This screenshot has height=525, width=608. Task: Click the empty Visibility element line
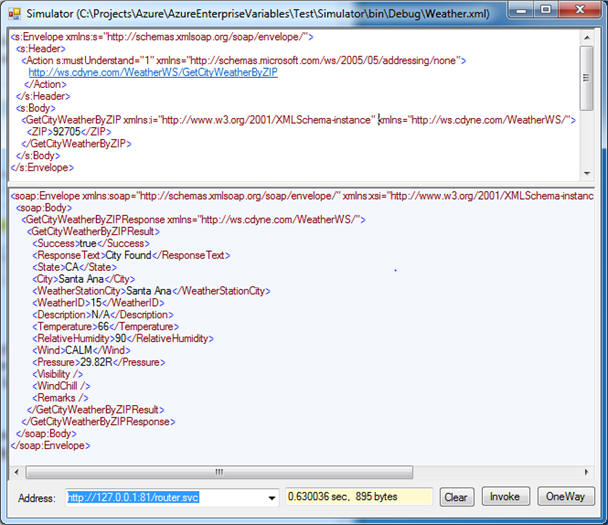(x=57, y=374)
